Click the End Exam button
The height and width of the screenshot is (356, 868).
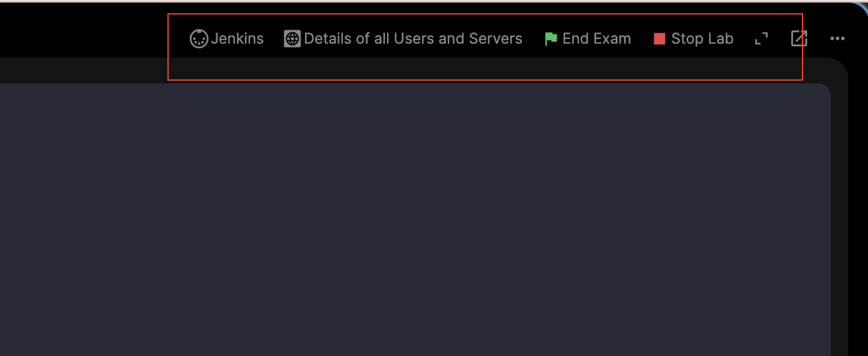pyautogui.click(x=587, y=39)
